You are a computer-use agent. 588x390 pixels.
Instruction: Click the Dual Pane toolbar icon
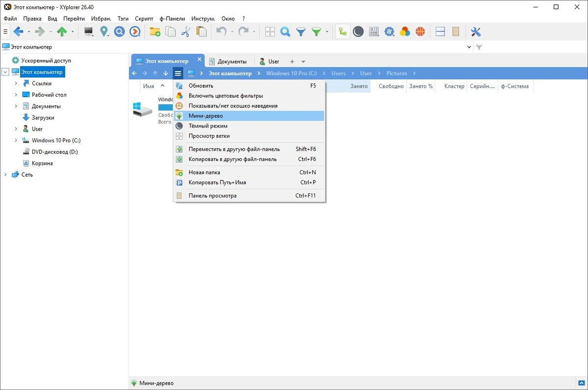tap(440, 32)
